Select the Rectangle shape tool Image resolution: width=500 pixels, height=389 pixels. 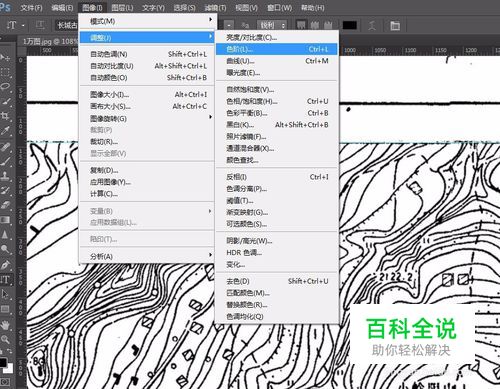(x=5, y=309)
